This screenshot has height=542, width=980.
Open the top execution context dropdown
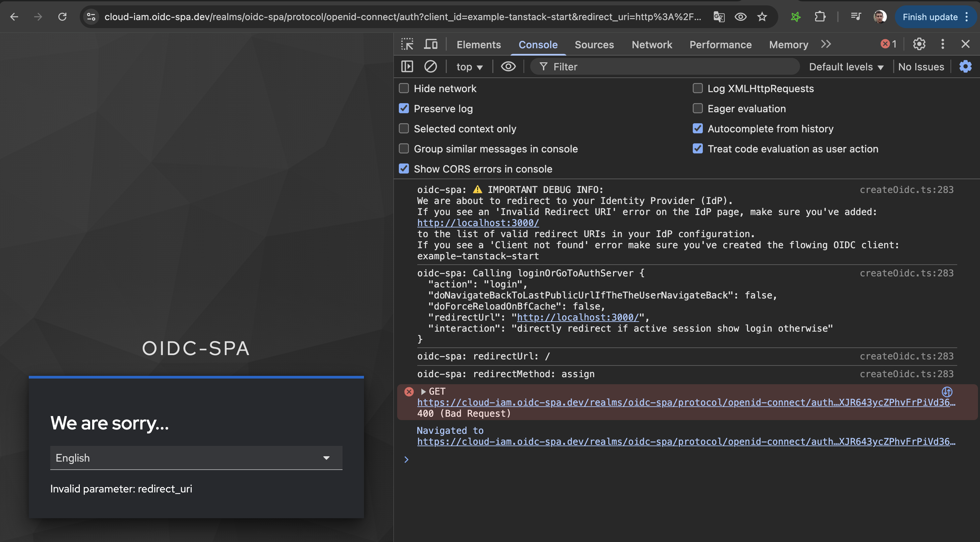[x=469, y=67]
